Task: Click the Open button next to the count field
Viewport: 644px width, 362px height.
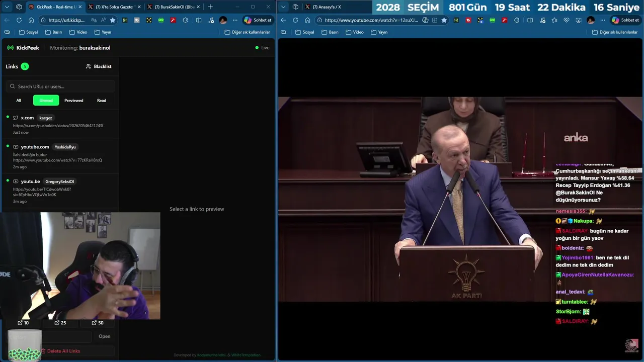Action: click(104, 336)
